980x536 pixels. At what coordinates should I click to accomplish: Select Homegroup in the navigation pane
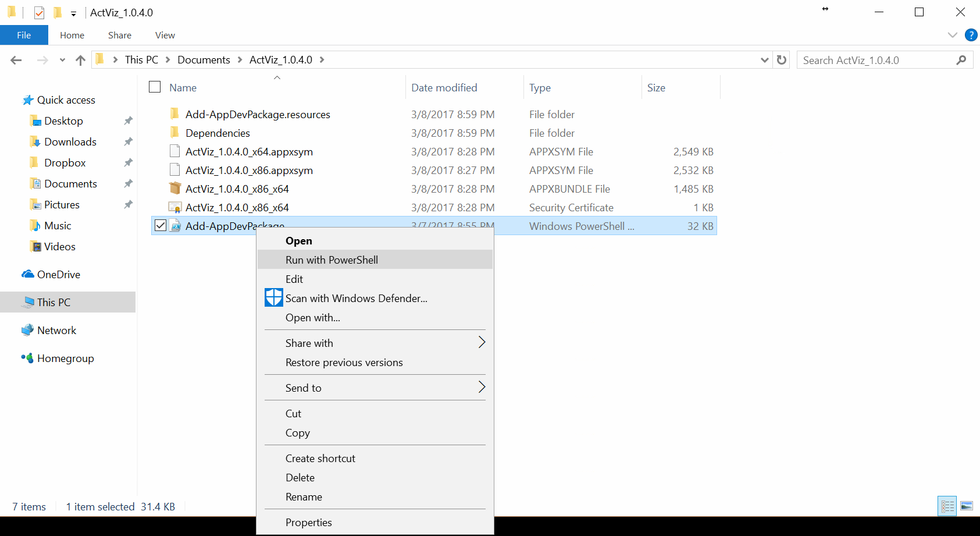(65, 358)
